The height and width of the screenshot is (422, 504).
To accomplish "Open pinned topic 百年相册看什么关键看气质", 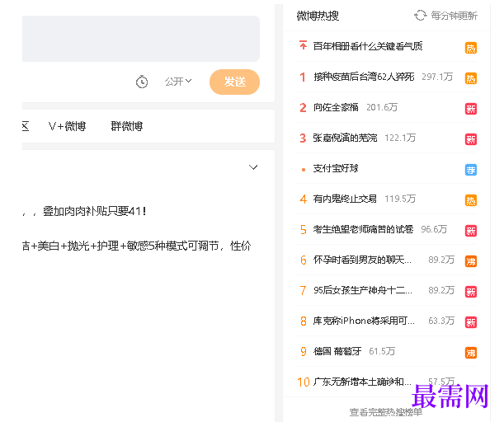I will click(368, 46).
